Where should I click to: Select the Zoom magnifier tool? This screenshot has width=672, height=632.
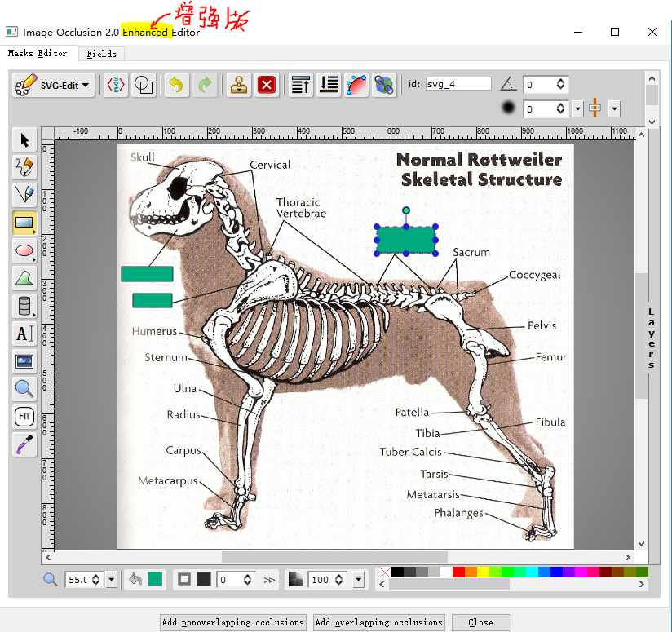tap(24, 389)
